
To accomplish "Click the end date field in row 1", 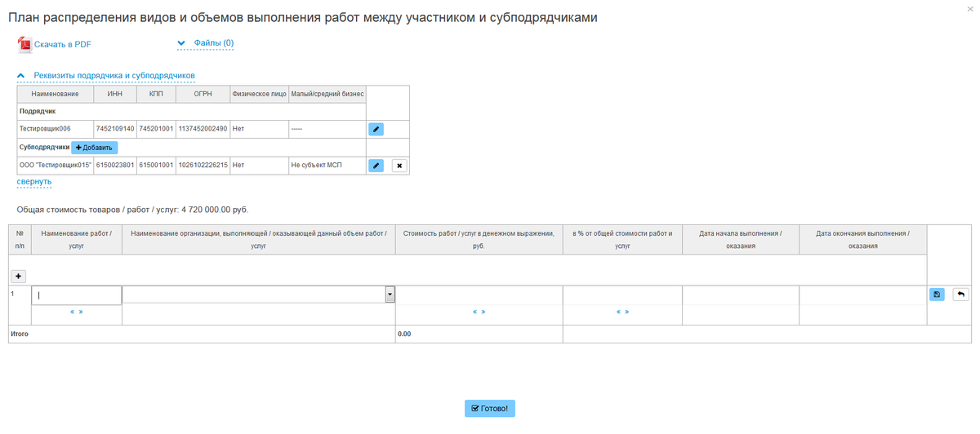I will 862,295.
